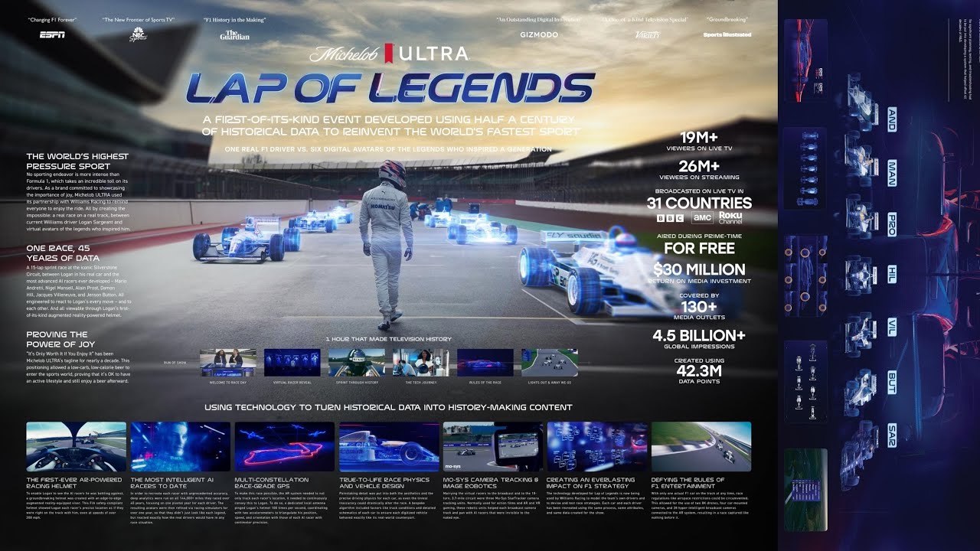Click "1 HOUR THAT MADE TELEVISION HISTORY" heading
Screen dimensions: 980x551
pos(388,338)
